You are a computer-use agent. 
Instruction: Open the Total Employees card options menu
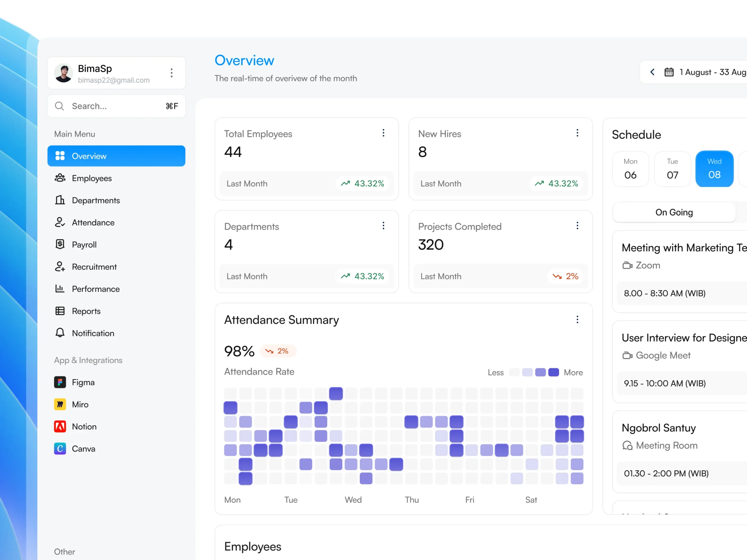click(x=383, y=133)
